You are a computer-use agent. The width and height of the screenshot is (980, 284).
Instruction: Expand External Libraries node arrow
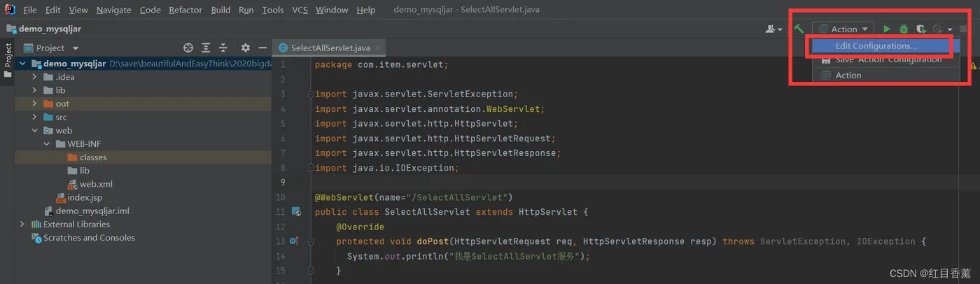point(22,225)
